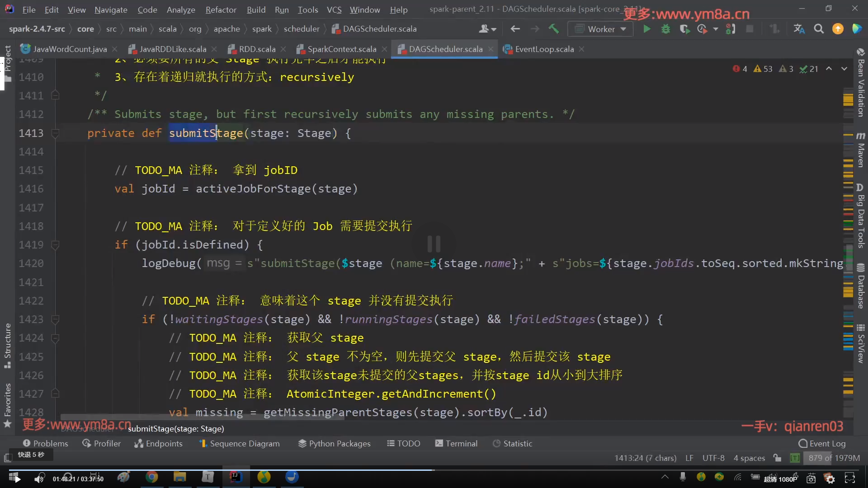Image resolution: width=868 pixels, height=488 pixels.
Task: Switch to SparkContext.scala tab
Action: click(341, 49)
